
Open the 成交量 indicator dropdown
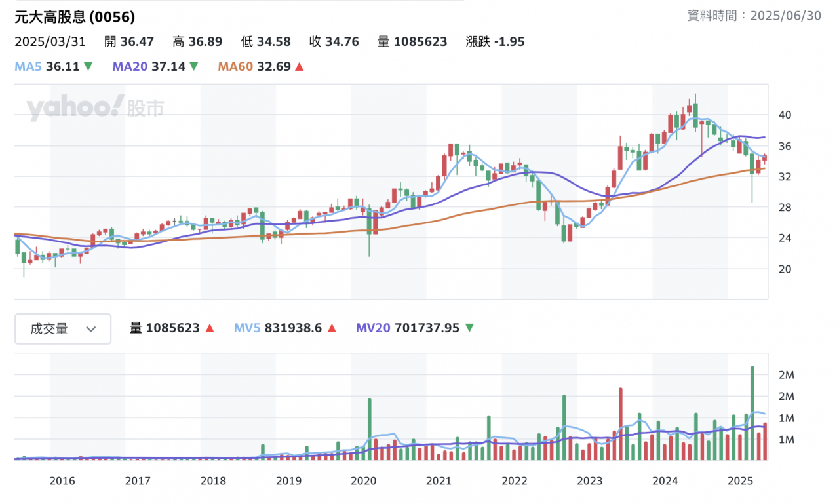tap(63, 329)
